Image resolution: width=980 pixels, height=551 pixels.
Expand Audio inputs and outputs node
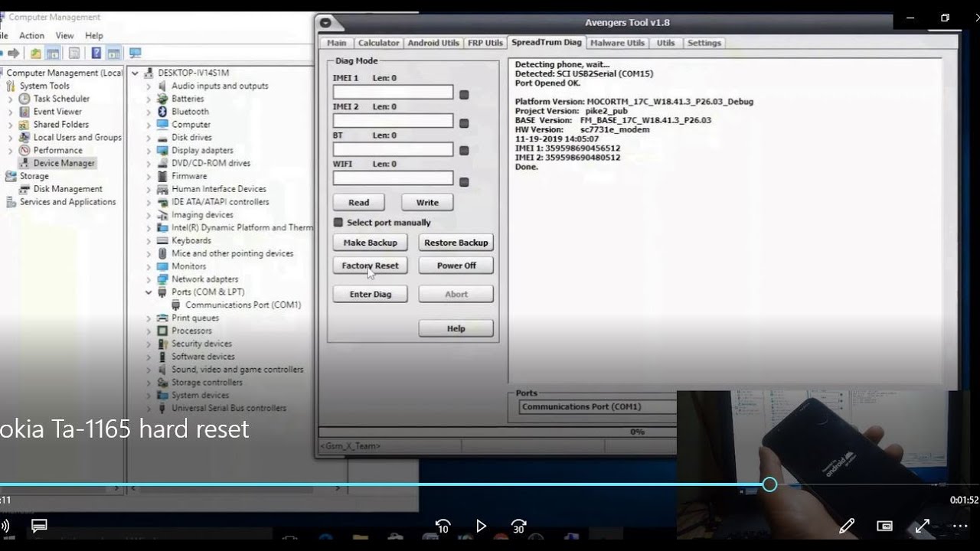149,86
